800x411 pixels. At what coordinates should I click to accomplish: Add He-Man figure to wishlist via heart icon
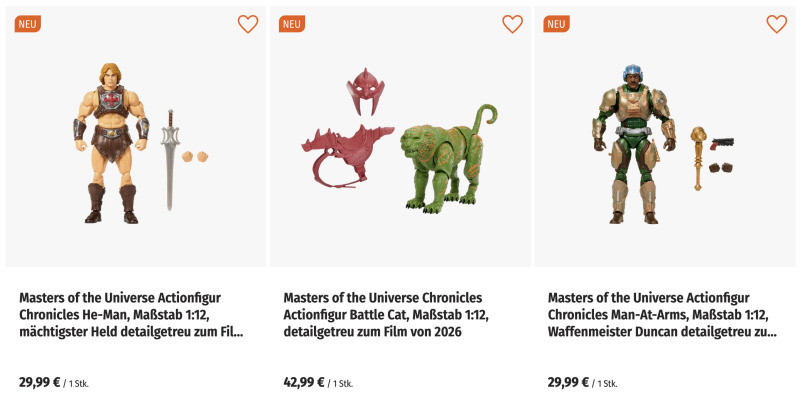pyautogui.click(x=248, y=24)
